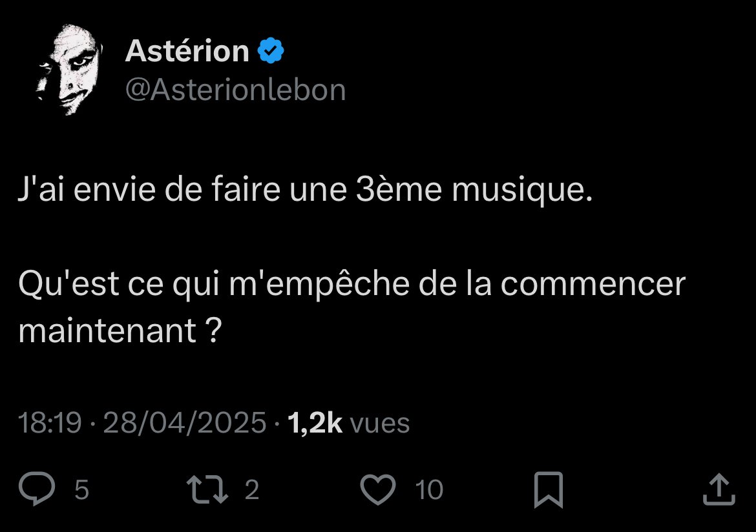Image resolution: width=756 pixels, height=532 pixels.
Task: Open the @Asterionlebon handle link
Action: coord(235,90)
